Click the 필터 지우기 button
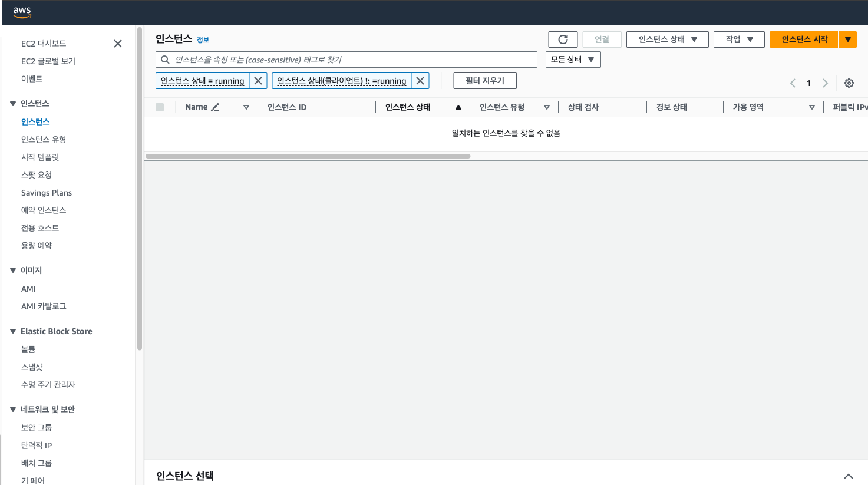868x485 pixels. pos(485,81)
